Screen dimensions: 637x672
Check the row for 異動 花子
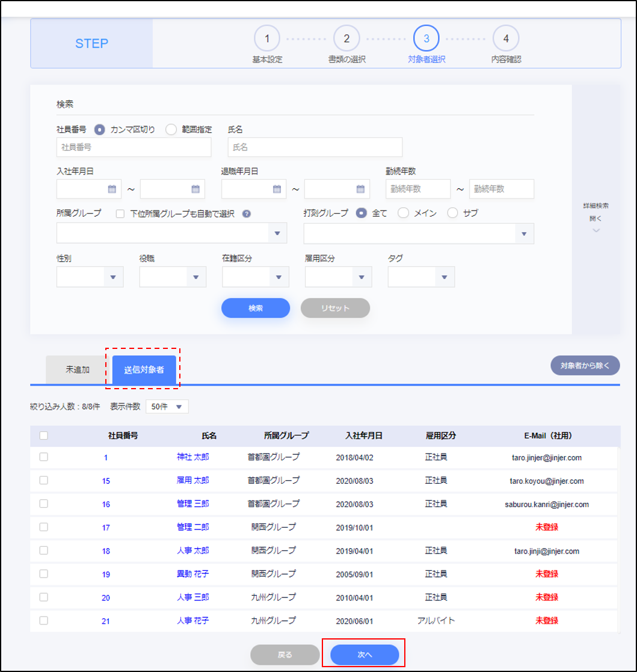click(x=44, y=574)
